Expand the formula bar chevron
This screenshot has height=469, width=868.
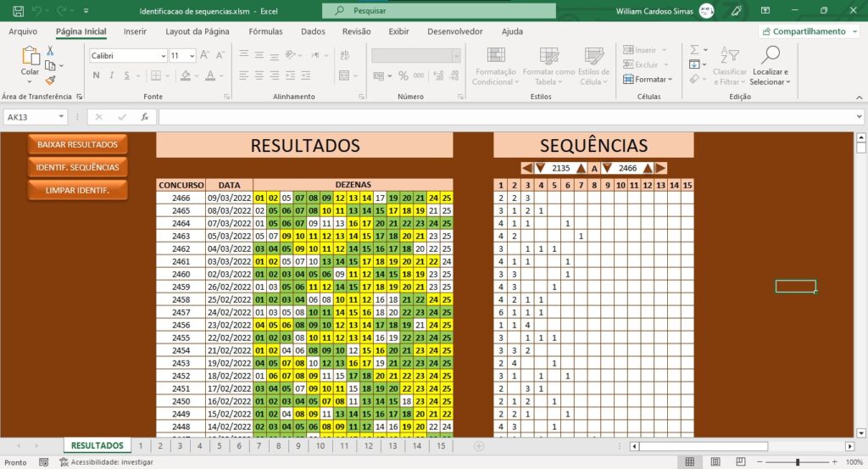860,117
